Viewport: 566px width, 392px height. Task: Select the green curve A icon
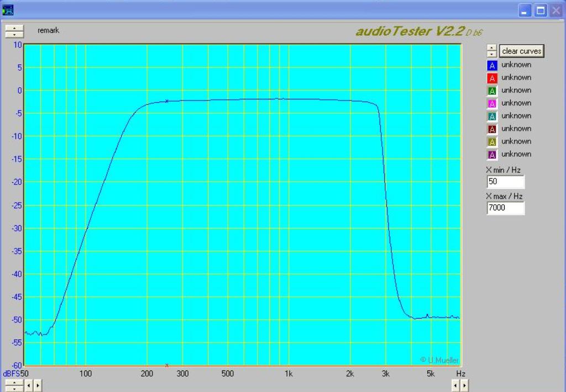492,91
